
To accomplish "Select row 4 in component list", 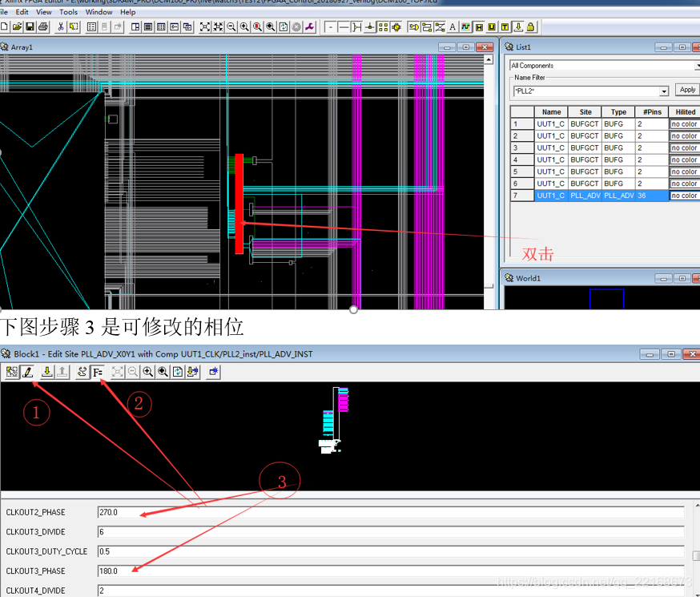I will click(605, 159).
